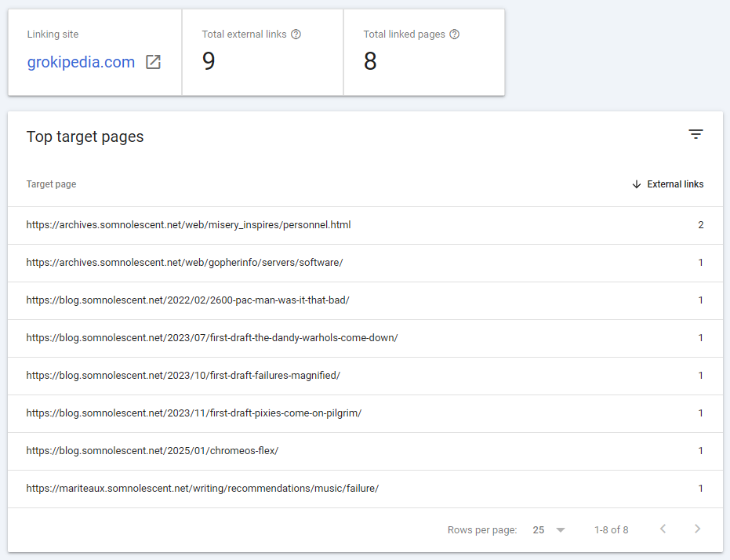The width and height of the screenshot is (730, 560).
Task: Click help icon next to Total external links
Action: [296, 35]
